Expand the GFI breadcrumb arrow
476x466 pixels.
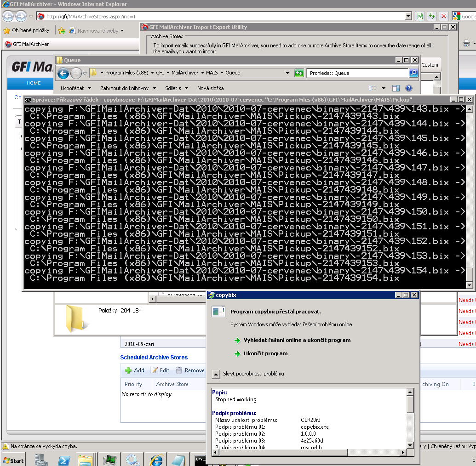coord(168,73)
